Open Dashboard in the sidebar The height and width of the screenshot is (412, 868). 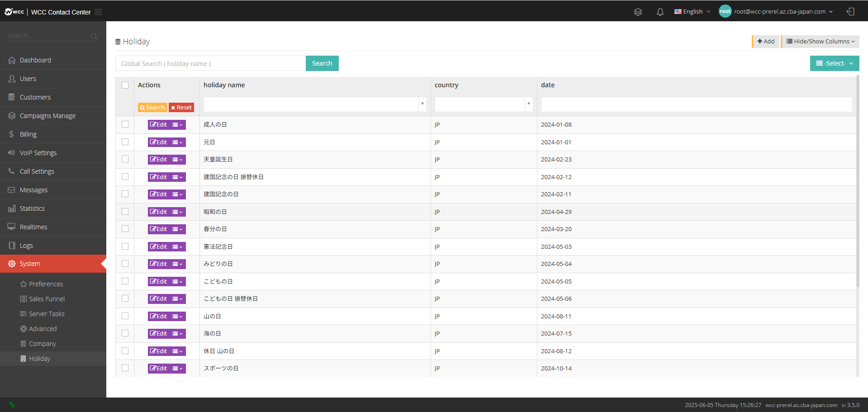(53, 60)
